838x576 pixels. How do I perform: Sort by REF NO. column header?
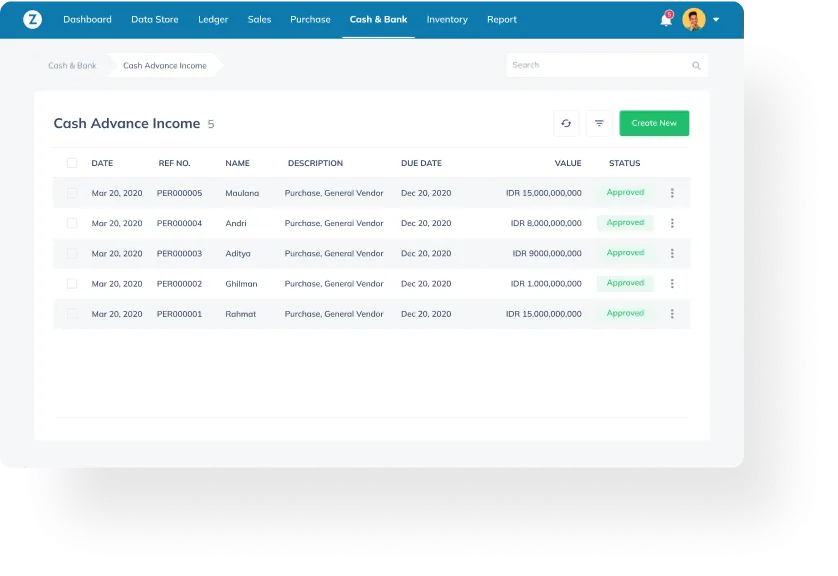pyautogui.click(x=174, y=163)
